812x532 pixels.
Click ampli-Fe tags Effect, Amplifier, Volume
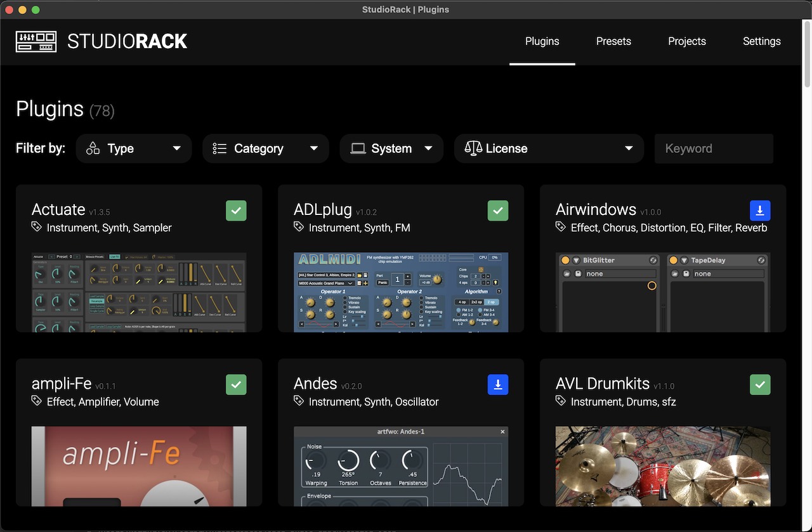tap(103, 402)
